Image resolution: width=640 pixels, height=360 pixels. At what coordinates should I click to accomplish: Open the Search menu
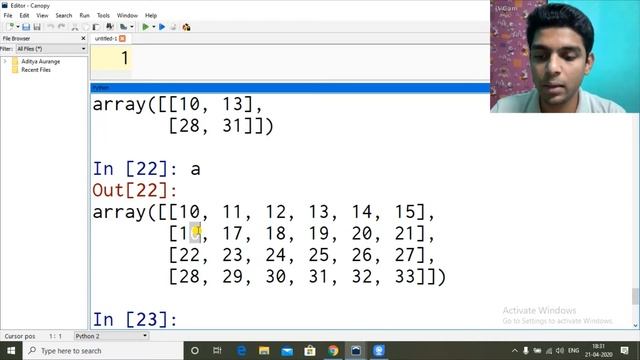tap(64, 16)
